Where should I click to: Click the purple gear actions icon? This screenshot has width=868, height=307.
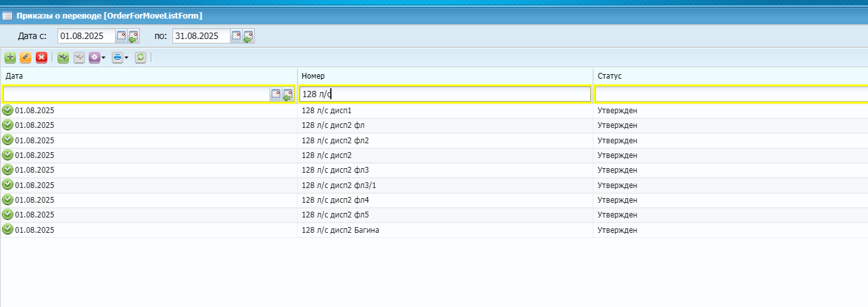95,58
